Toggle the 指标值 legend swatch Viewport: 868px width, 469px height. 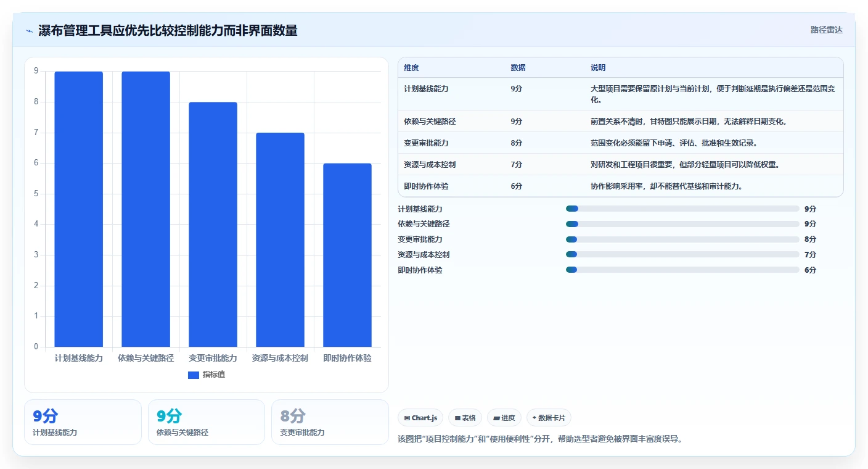[194, 375]
